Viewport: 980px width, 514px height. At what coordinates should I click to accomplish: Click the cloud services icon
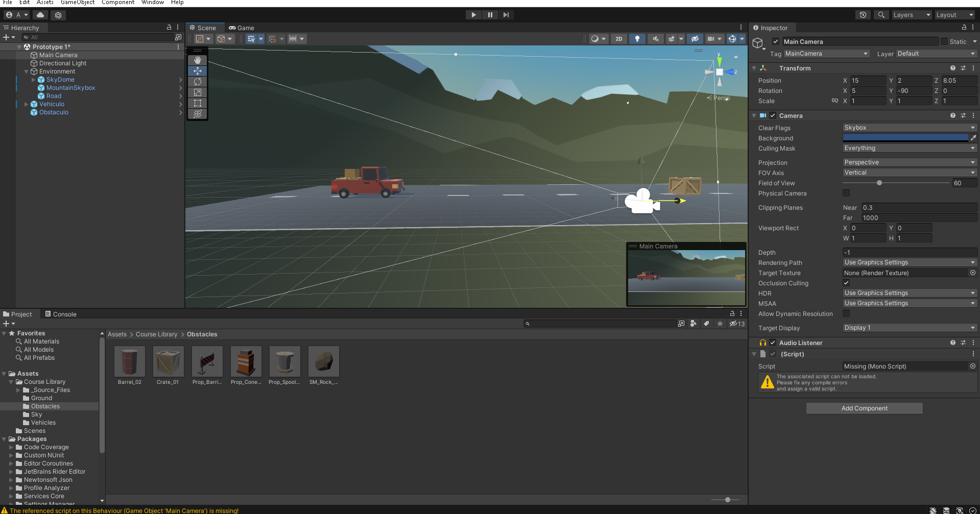[40, 15]
